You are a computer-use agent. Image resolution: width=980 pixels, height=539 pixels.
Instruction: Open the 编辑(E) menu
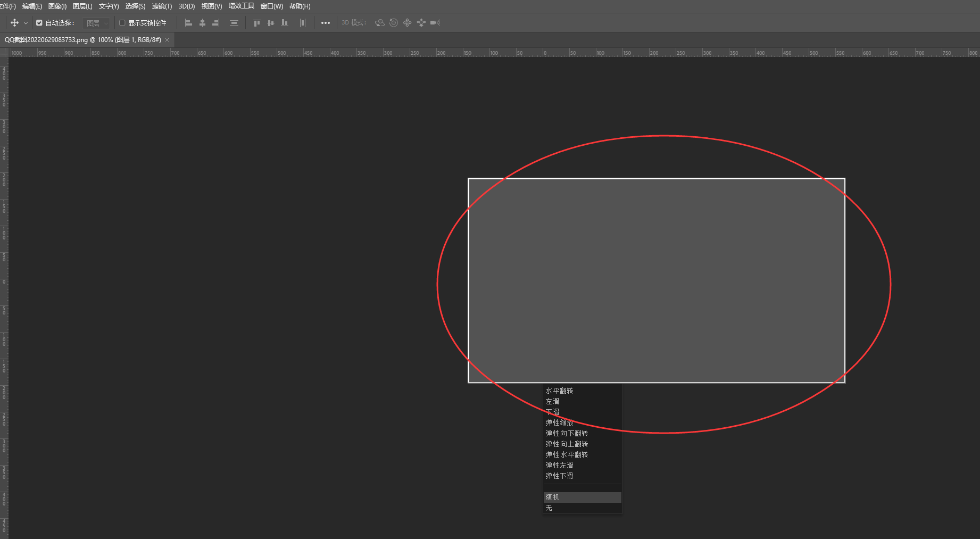point(32,6)
